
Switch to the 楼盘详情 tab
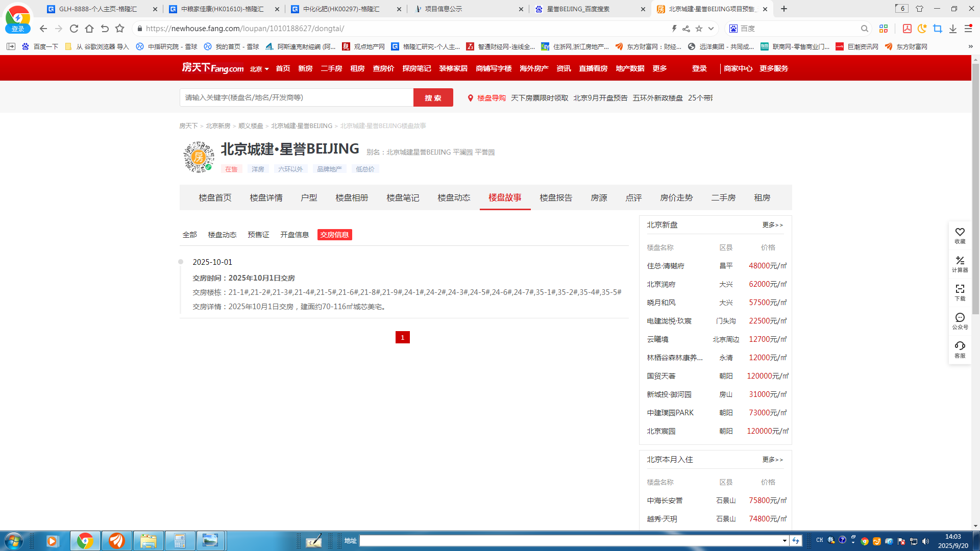coord(266,197)
